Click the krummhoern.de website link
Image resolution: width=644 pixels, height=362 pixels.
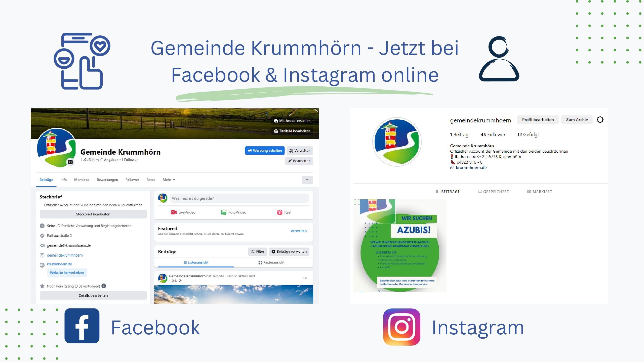[59, 264]
